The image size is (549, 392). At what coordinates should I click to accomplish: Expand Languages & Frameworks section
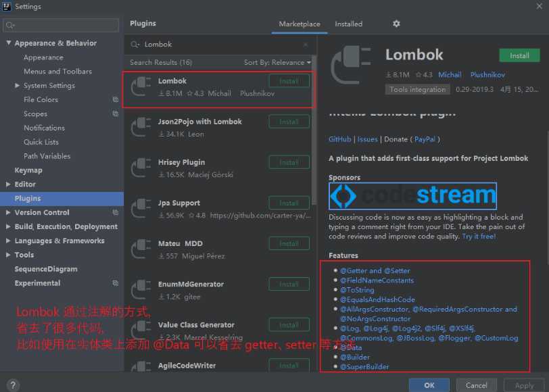[x=8, y=241]
